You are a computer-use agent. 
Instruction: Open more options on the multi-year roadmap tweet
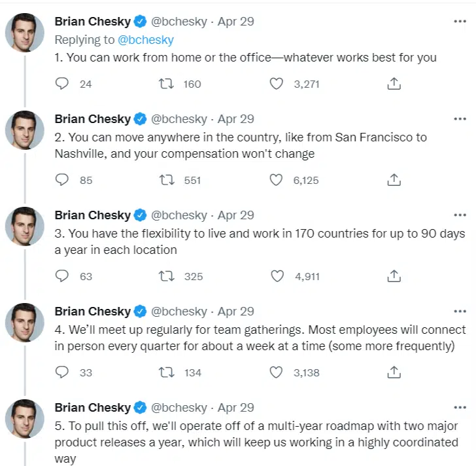(x=460, y=407)
